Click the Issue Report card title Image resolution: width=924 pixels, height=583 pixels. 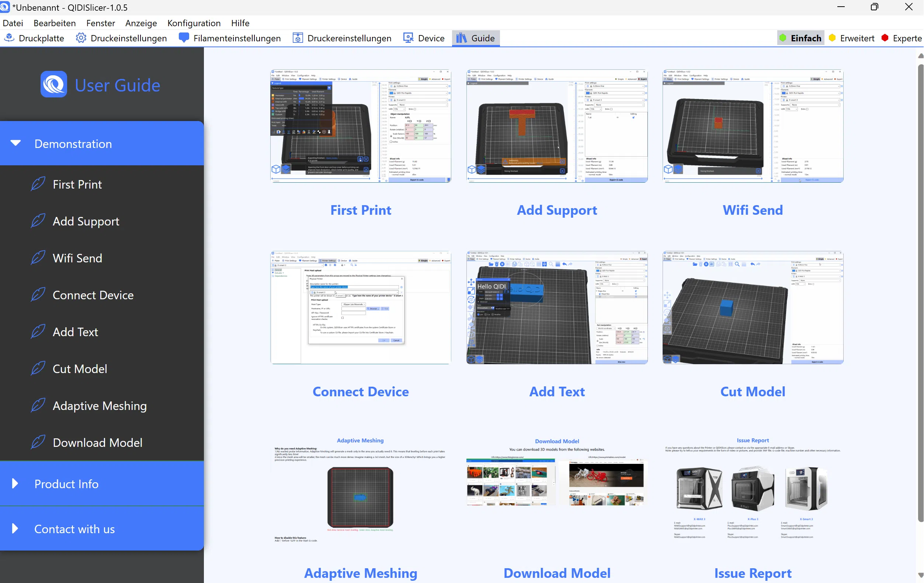coord(753,573)
